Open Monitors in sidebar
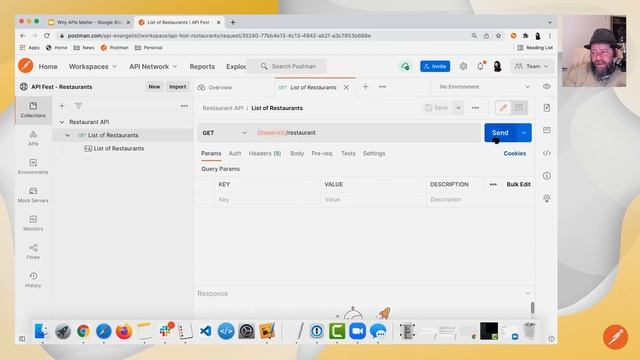640x360 pixels. tap(33, 223)
